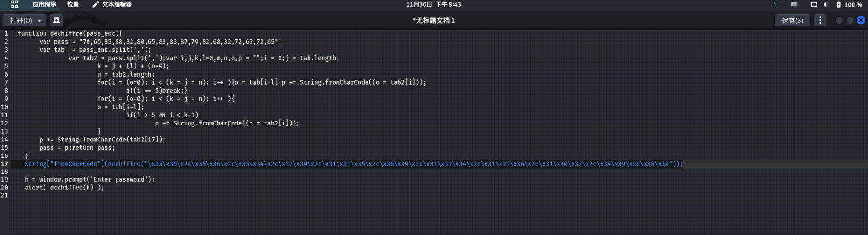Click line number 18 in the gutter

(5, 172)
